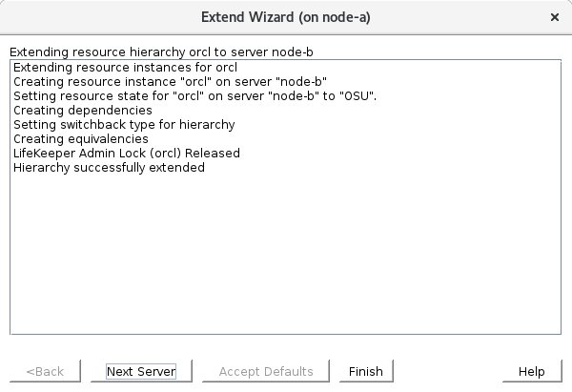Click the Extend Wizard title bar text
This screenshot has width=572, height=392.
pyautogui.click(x=285, y=17)
